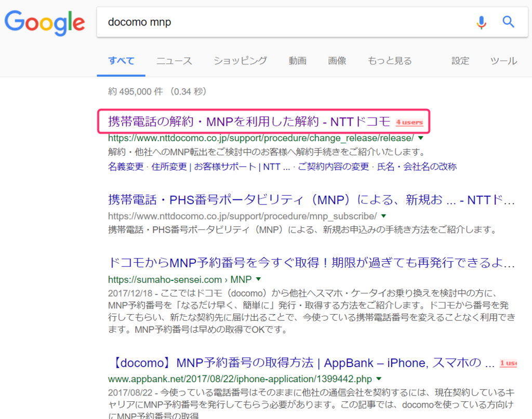
Task: Open the 画像 tab
Action: tap(337, 61)
